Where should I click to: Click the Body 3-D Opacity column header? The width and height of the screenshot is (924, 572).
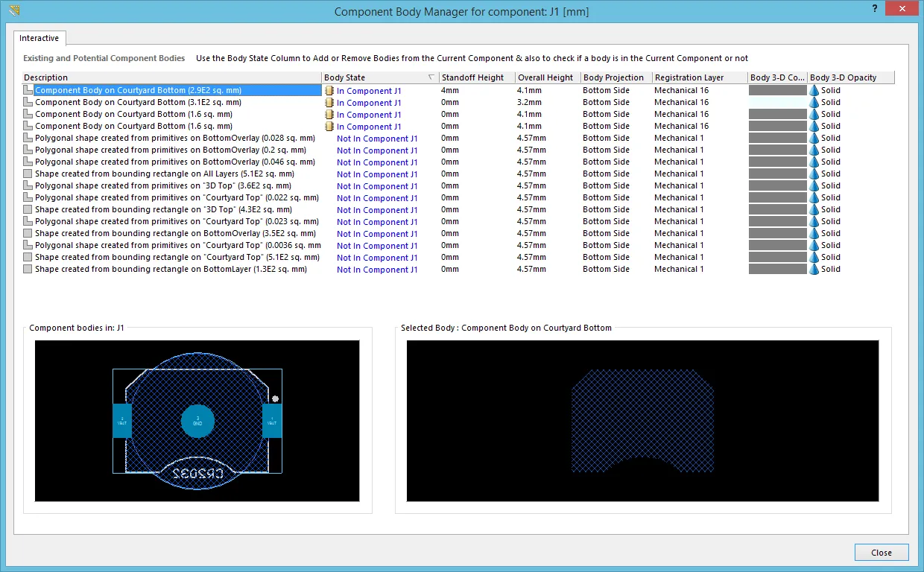pos(849,77)
